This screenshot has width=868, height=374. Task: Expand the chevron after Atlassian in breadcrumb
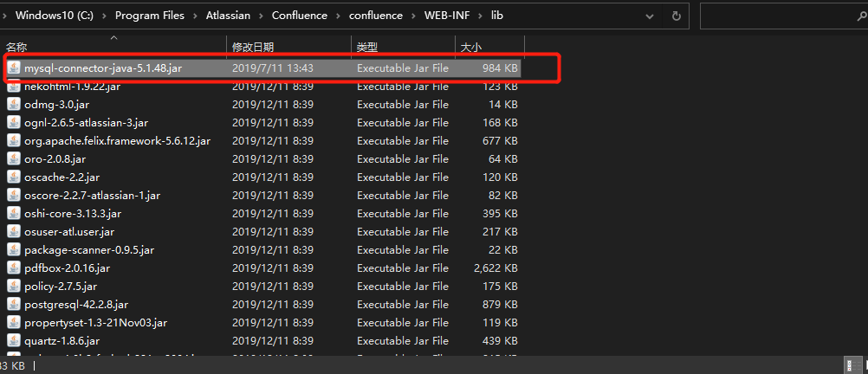pyautogui.click(x=262, y=15)
